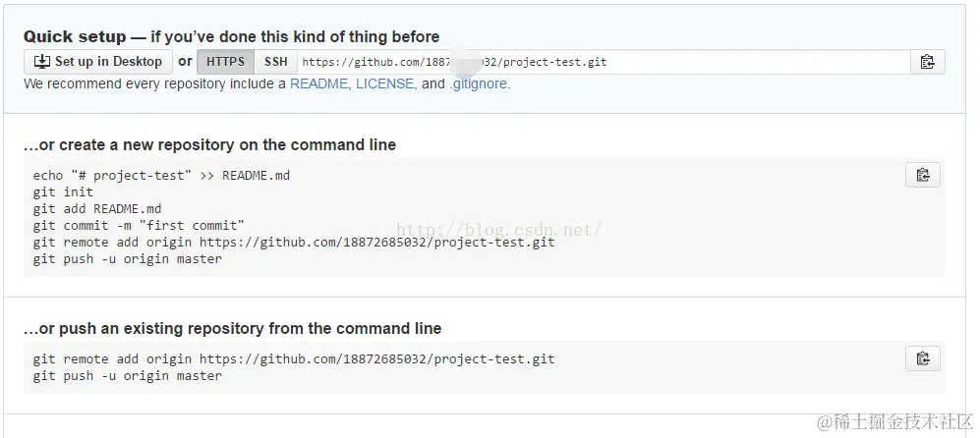The width and height of the screenshot is (980, 438).
Task: Click the 'git add README.md' line
Action: (x=97, y=209)
